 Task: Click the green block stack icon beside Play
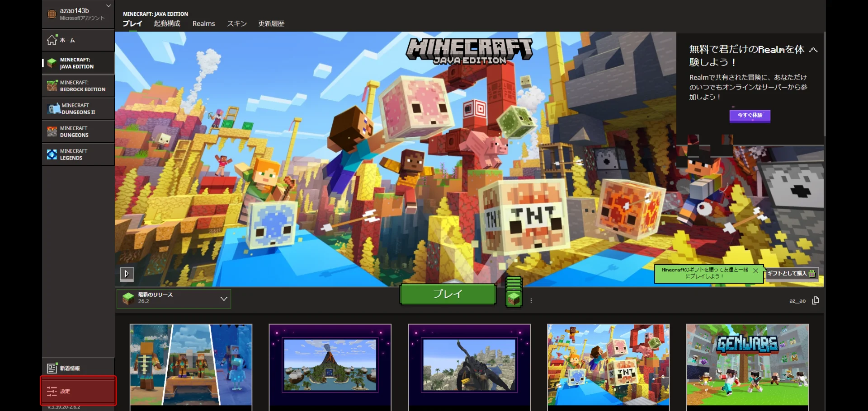pyautogui.click(x=514, y=292)
